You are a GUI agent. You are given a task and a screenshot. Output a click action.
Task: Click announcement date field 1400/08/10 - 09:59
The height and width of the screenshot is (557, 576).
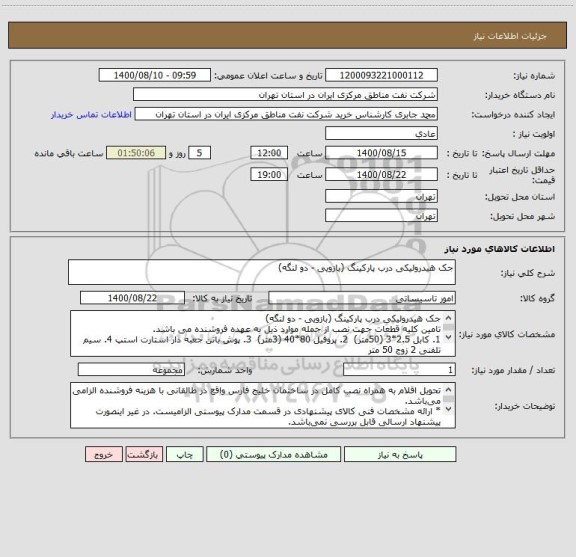pyautogui.click(x=155, y=75)
